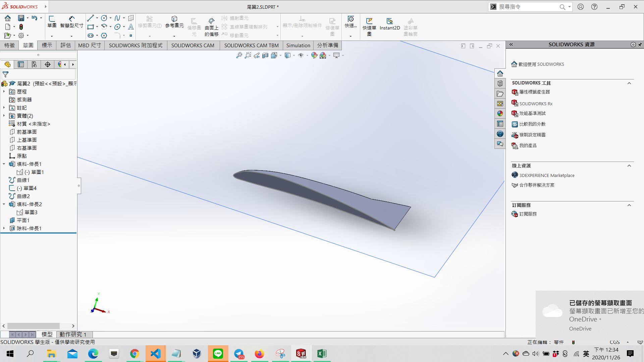644x362 pixels.
Task: Select the Line sketch tool
Action: coord(91,18)
